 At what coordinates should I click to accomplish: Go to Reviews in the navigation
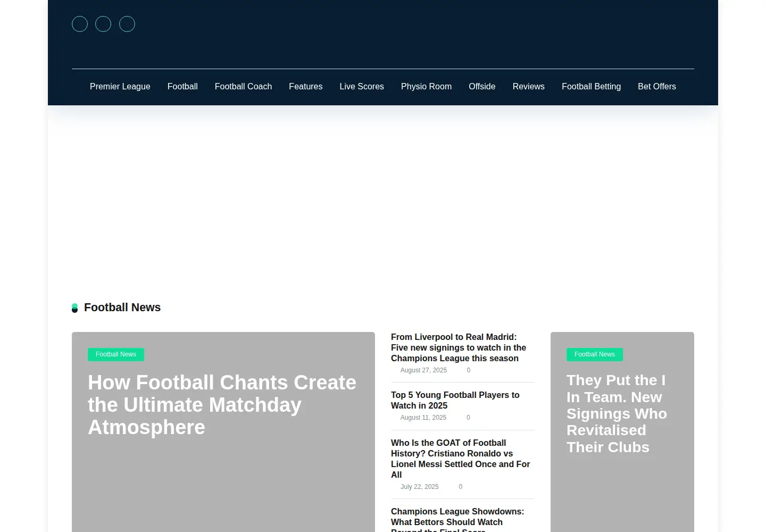[529, 87]
